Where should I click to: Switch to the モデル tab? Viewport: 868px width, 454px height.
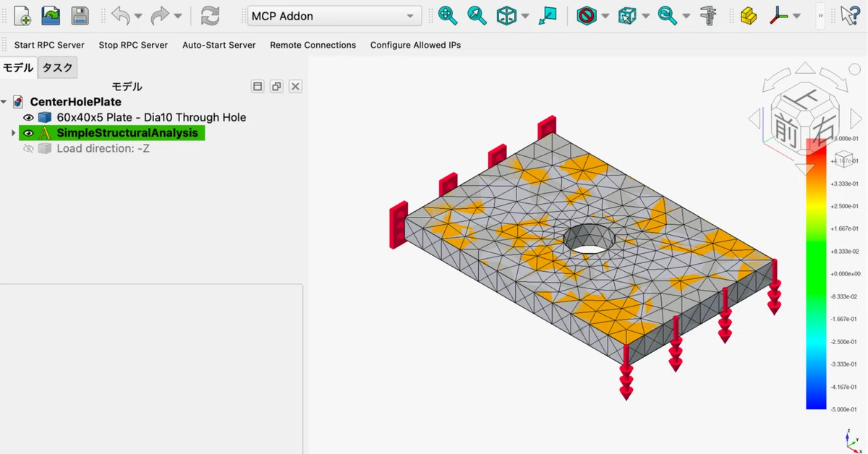coord(18,68)
